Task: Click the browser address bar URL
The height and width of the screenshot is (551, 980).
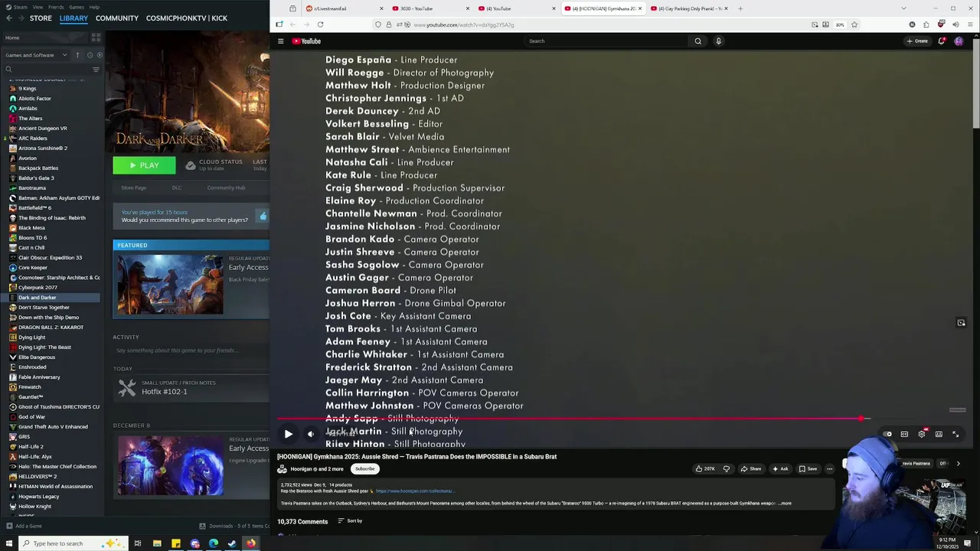Action: (x=464, y=24)
